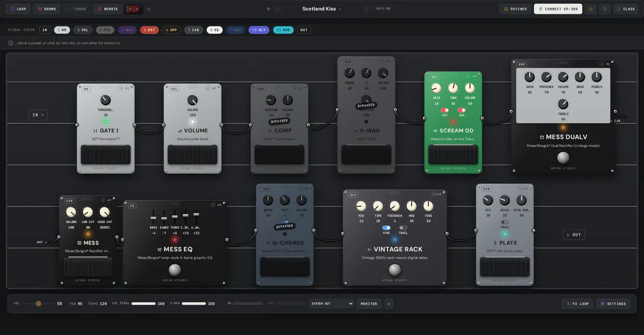Click the VOLUME pedal status LED
644x335 pixels.
click(x=193, y=122)
